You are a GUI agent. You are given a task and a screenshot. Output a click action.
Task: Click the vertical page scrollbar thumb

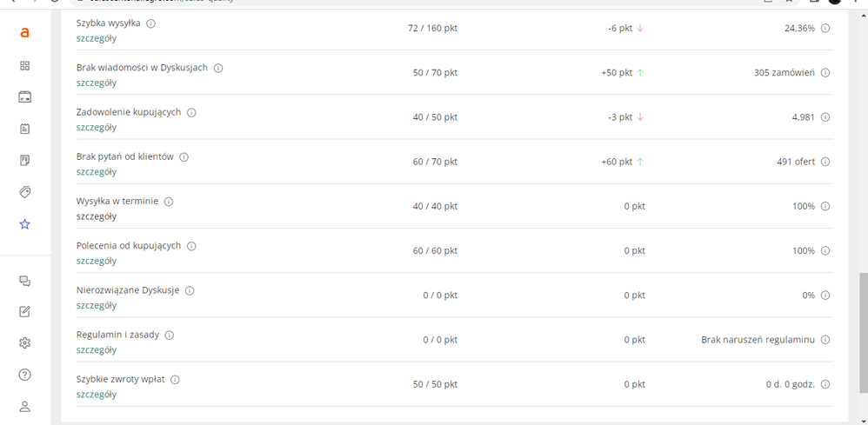click(x=863, y=331)
